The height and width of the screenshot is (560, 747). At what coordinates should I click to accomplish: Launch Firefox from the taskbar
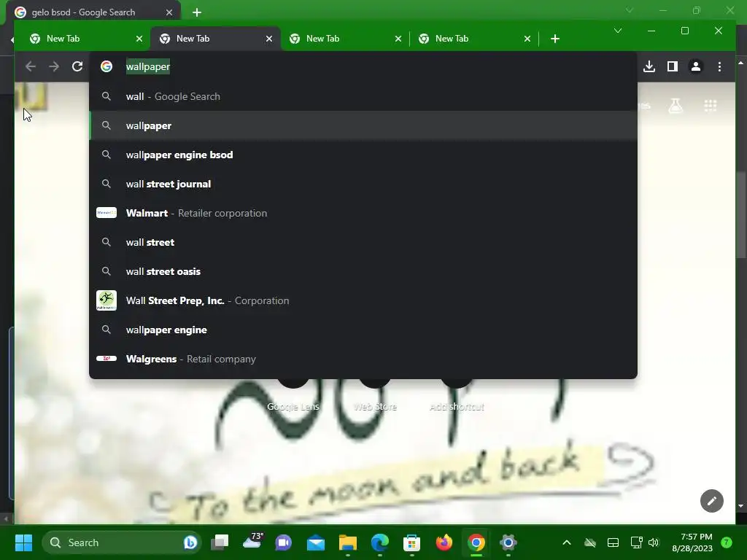click(x=444, y=542)
